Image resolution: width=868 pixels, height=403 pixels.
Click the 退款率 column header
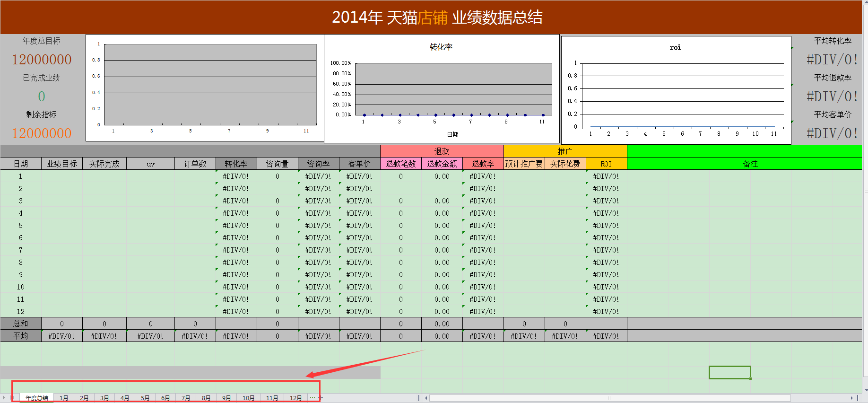483,164
